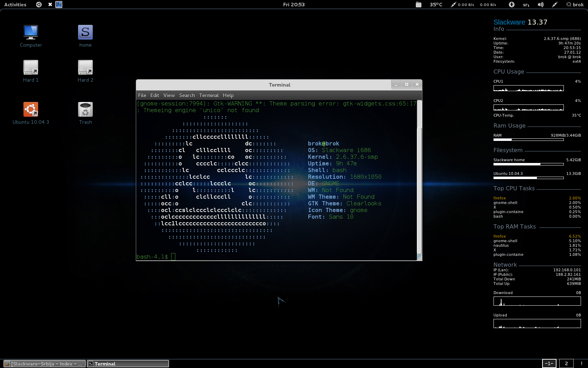Open the Ubuntu 10.04.3 desktop shortcut
The width and height of the screenshot is (588, 368).
click(x=31, y=110)
